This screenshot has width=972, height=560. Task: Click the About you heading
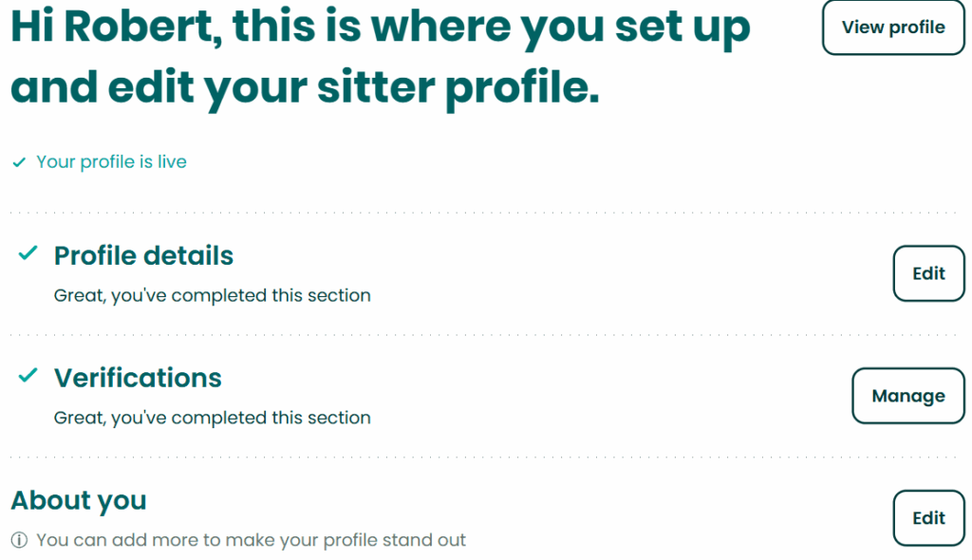coord(79,500)
